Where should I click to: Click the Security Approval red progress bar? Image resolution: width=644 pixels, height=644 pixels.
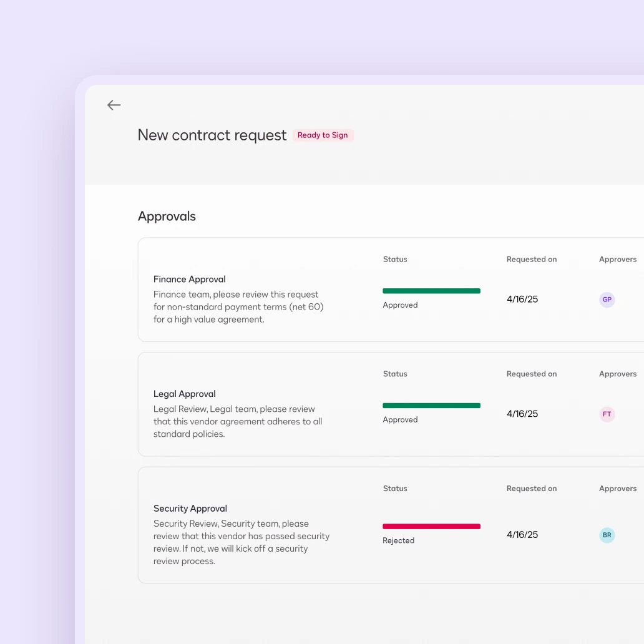tap(431, 526)
